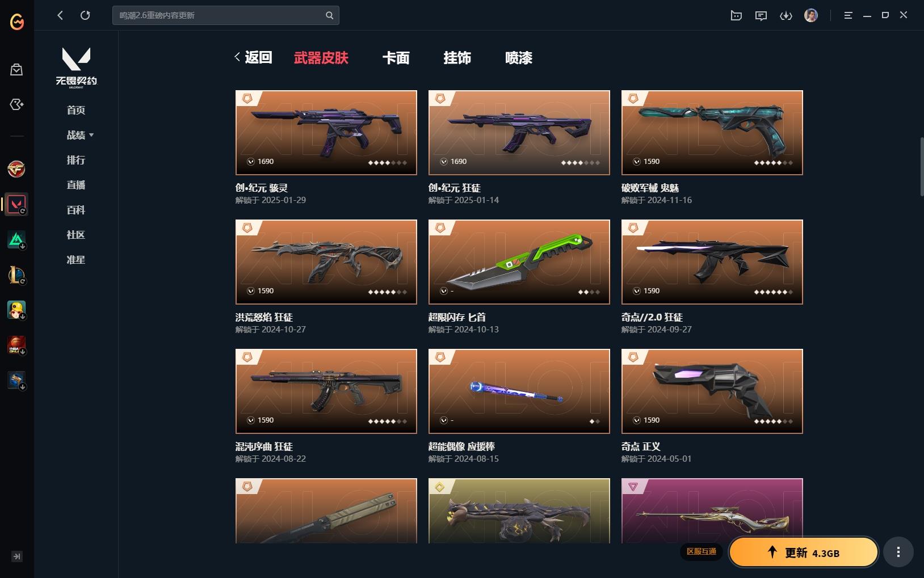Switch to the 喷漆 tab
924x578 pixels.
(x=519, y=58)
